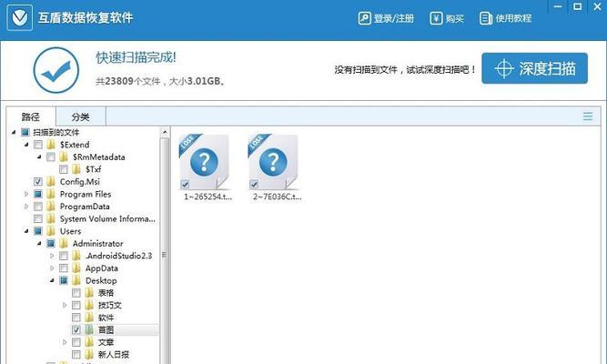Viewport: 607px width, 364px height.
Task: Toggle the Program Files checkbox
Action: pyautogui.click(x=38, y=194)
